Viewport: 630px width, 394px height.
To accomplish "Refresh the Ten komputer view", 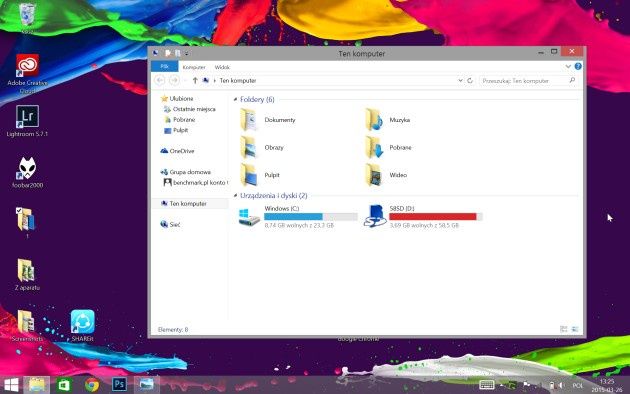I will point(470,80).
